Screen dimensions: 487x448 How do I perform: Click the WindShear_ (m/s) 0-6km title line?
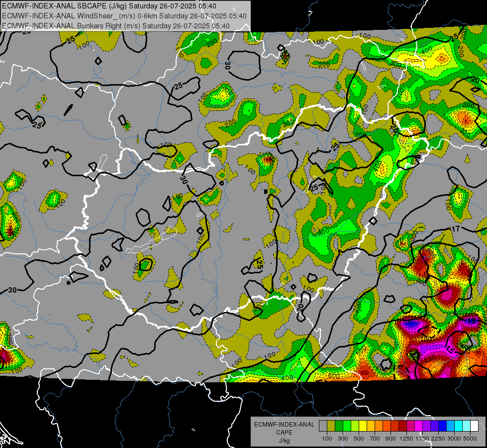click(x=124, y=16)
